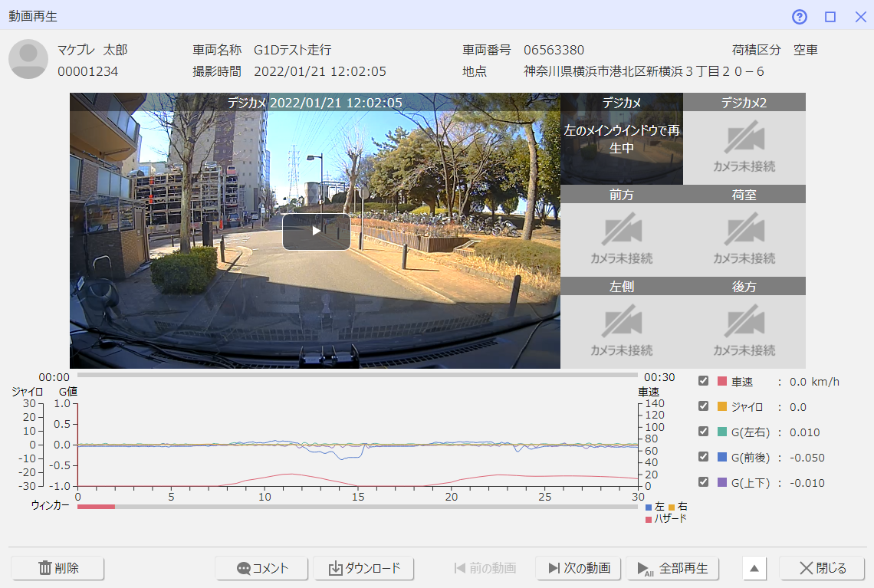The width and height of the screenshot is (874, 588).
Task: Click the 後方 disconnected camera icon
Action: pos(744,322)
